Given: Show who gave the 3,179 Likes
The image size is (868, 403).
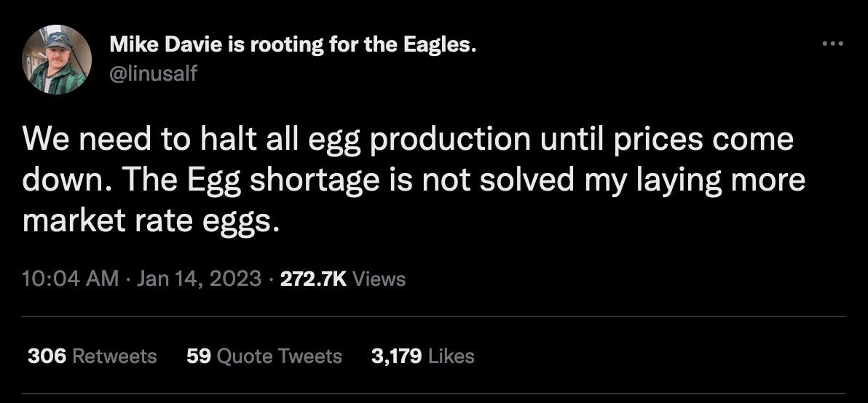Looking at the screenshot, I should pos(422,356).
